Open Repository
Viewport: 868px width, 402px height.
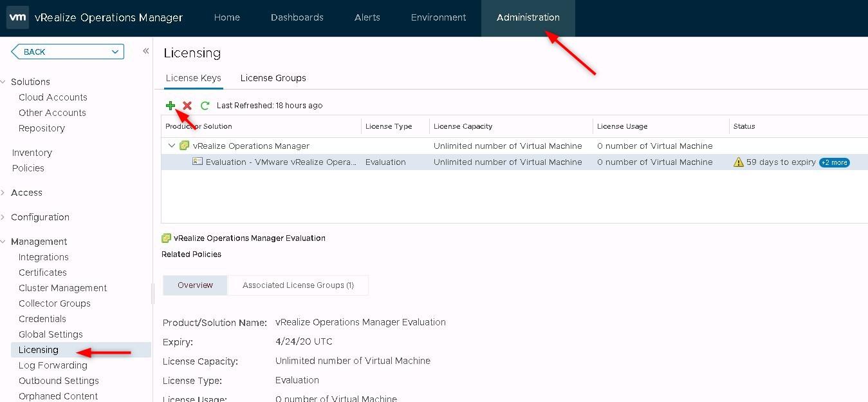[x=42, y=128]
